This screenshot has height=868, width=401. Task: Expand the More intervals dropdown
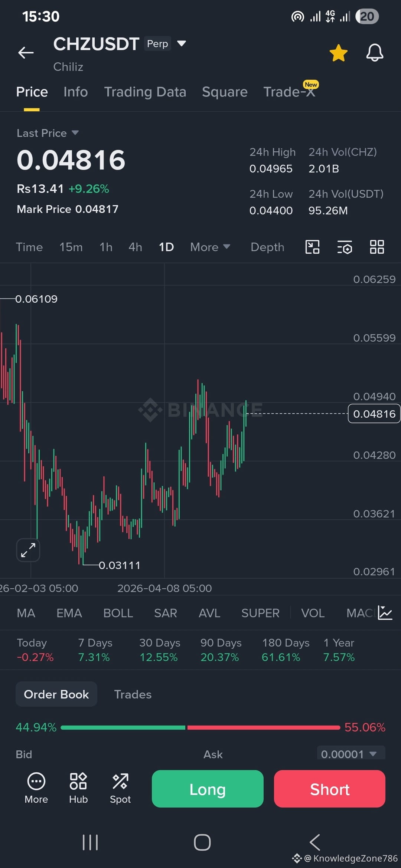pos(210,247)
